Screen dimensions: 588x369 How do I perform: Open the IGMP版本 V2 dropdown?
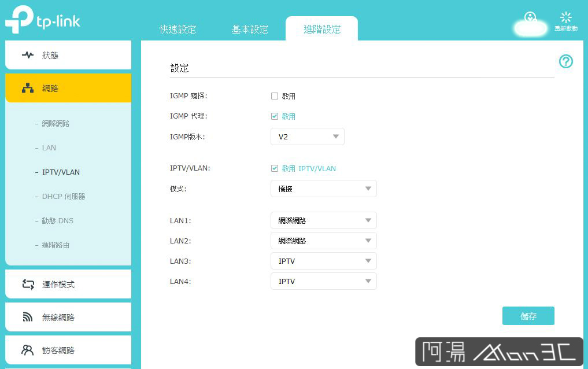pyautogui.click(x=308, y=136)
